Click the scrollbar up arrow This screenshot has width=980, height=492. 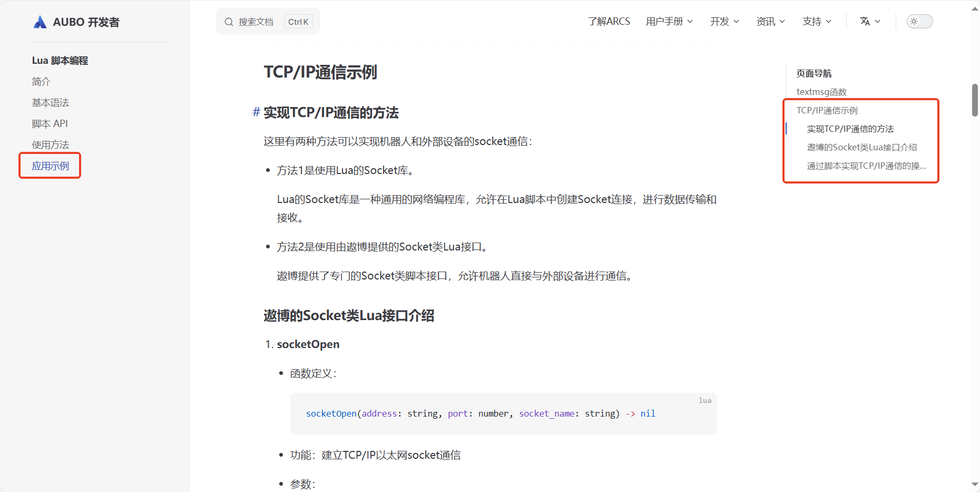click(975, 8)
